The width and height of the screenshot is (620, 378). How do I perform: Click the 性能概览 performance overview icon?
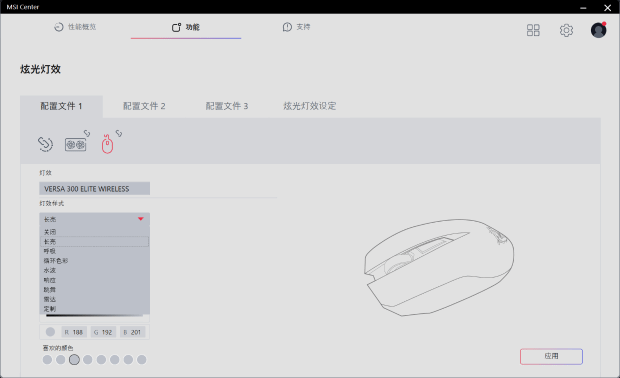coord(59,27)
